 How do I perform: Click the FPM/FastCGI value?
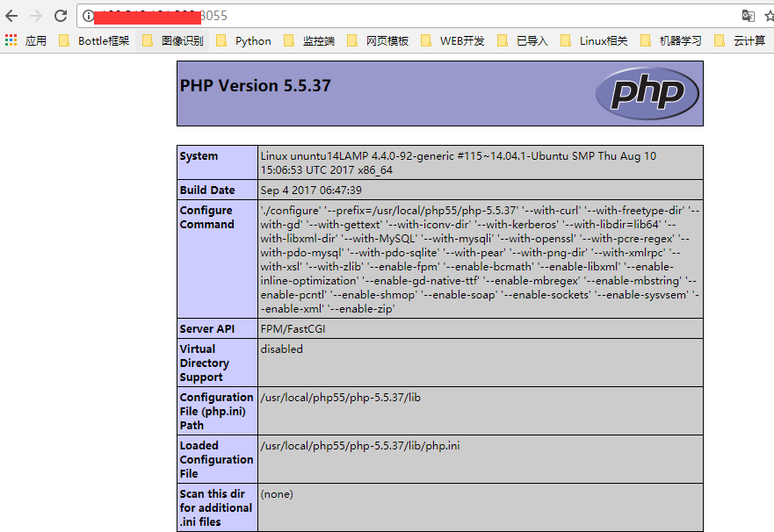(293, 329)
